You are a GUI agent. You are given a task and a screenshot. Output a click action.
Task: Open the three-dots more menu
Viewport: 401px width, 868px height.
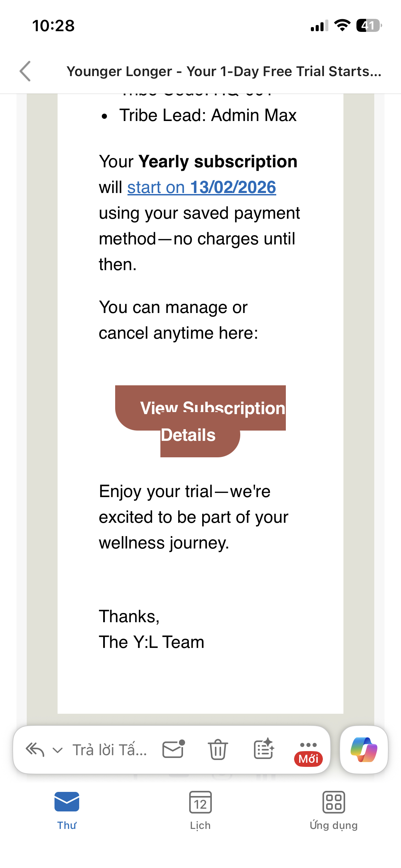click(308, 745)
